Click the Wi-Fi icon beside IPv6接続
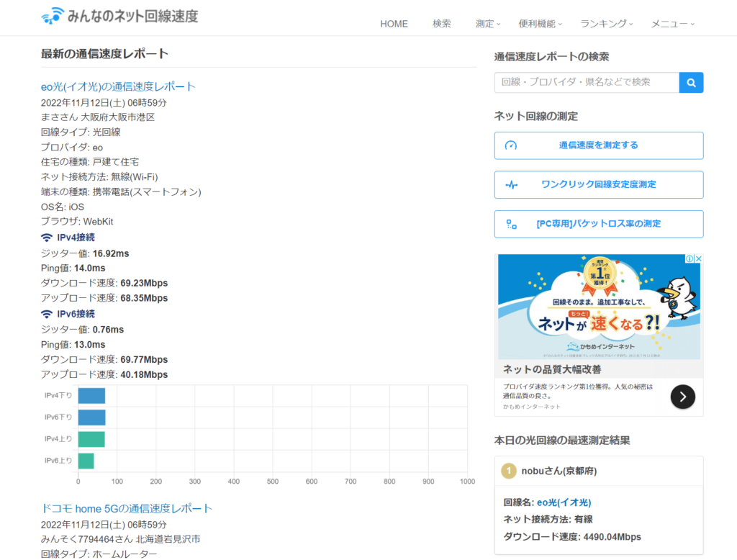737x560 pixels. (x=47, y=314)
